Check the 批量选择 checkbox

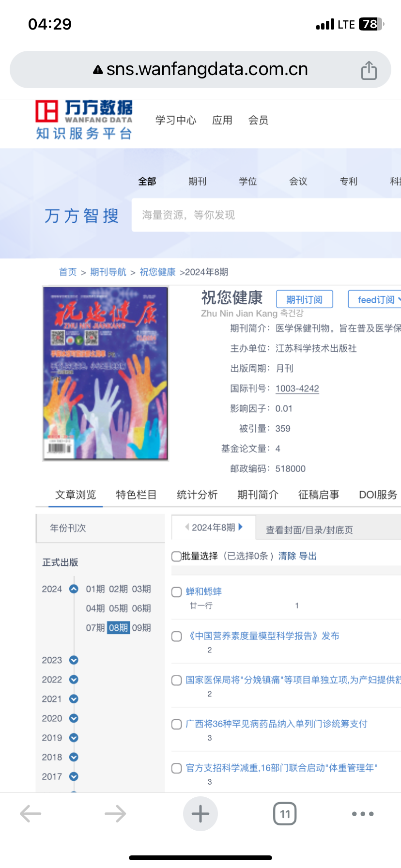pyautogui.click(x=176, y=556)
